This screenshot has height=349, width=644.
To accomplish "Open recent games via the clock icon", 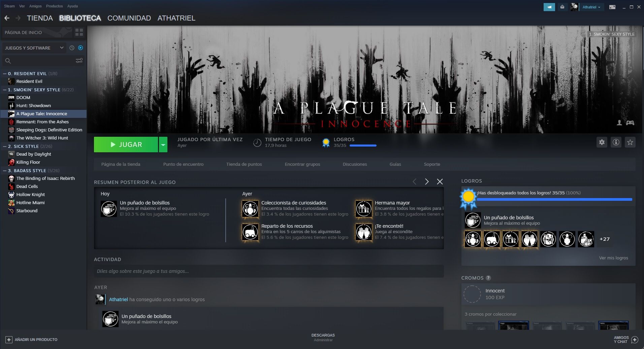I will point(71,48).
